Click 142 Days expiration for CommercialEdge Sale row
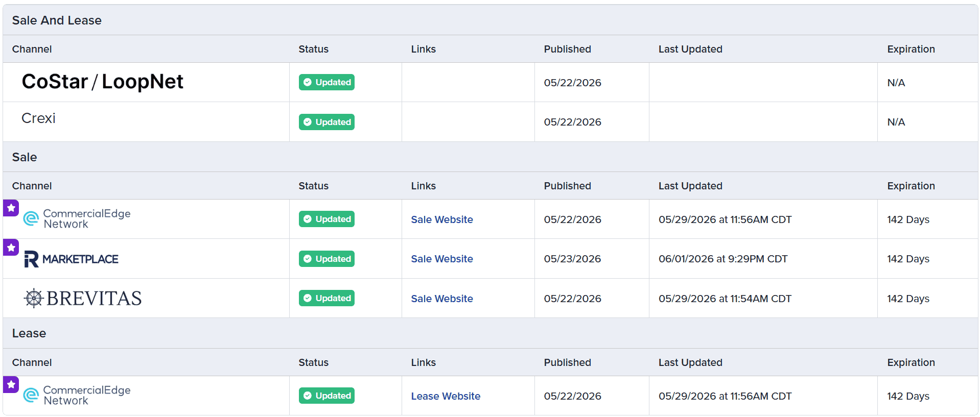The width and height of the screenshot is (980, 417). [x=908, y=219]
